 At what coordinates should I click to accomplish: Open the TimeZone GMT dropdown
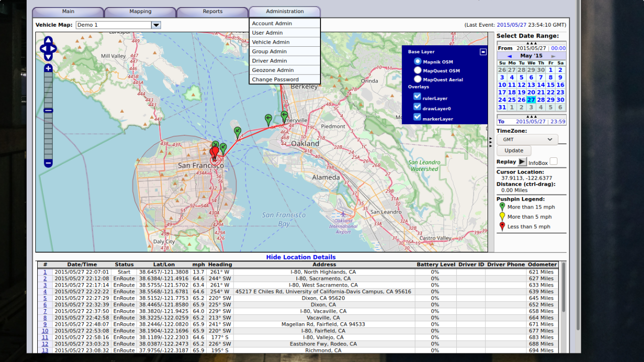[x=527, y=139]
